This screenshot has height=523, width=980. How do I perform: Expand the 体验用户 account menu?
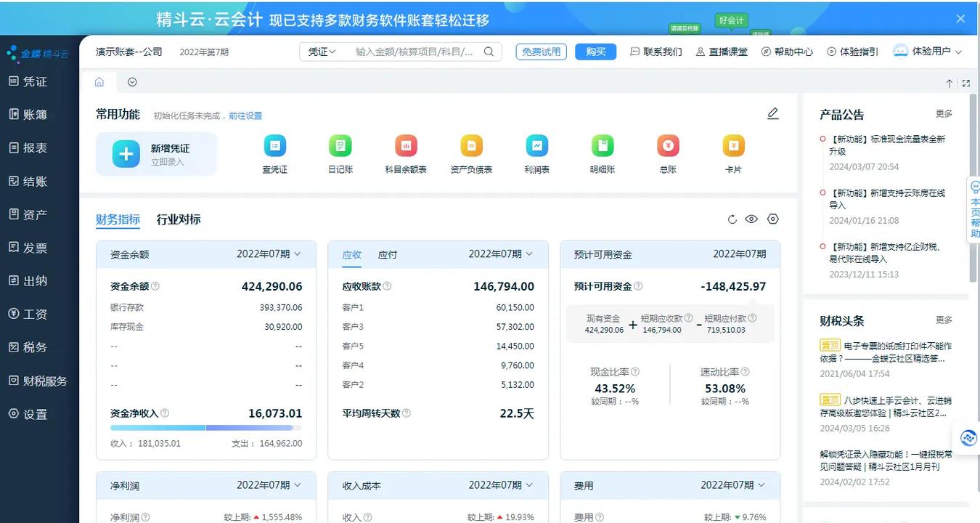(x=929, y=52)
